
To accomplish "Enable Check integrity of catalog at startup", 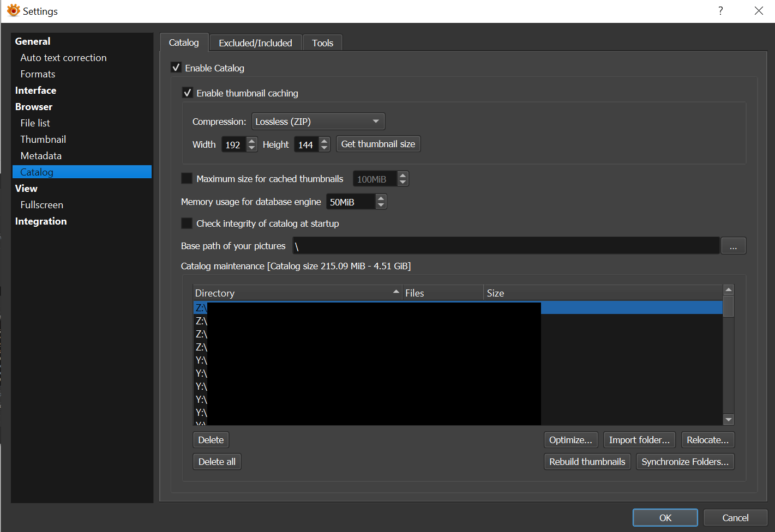I will 187,223.
